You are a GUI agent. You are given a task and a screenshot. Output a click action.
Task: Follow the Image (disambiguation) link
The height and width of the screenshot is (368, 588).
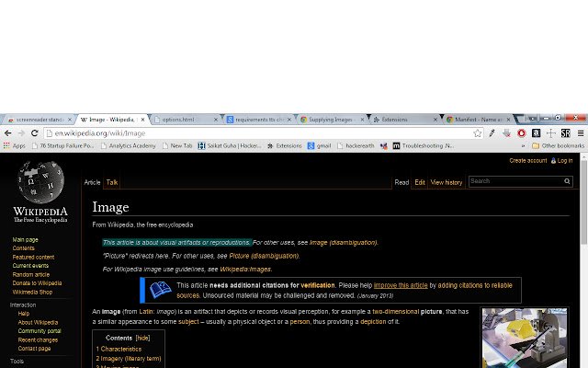pos(343,243)
